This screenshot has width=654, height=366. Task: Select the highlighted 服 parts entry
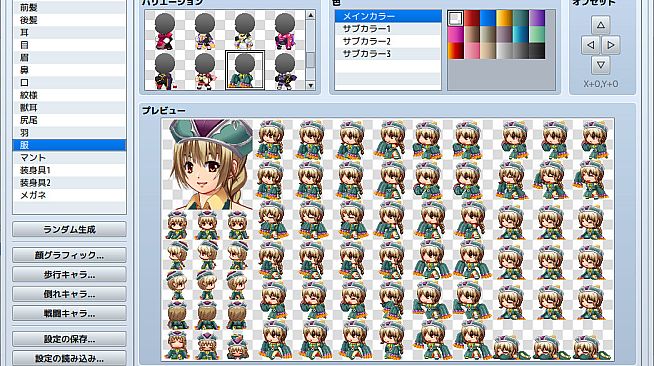click(69, 145)
